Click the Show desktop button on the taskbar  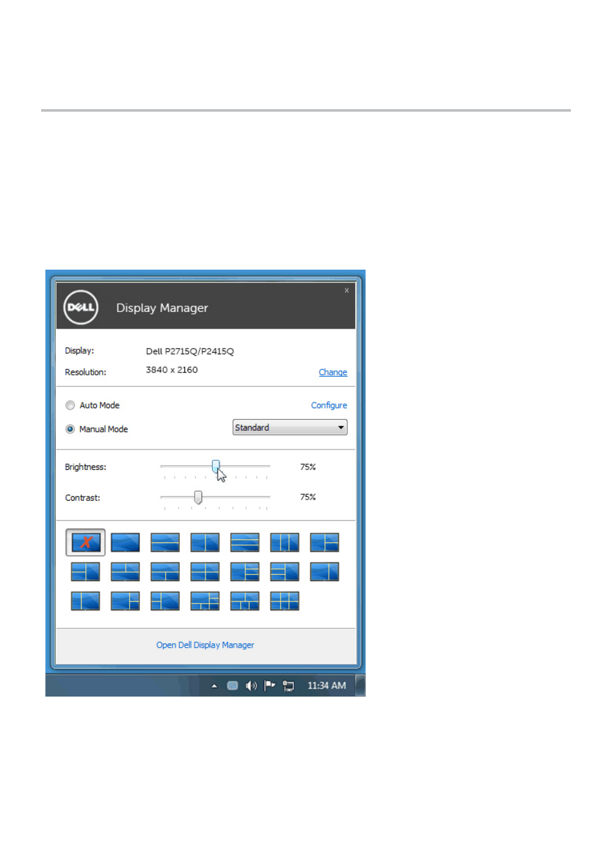click(x=361, y=685)
